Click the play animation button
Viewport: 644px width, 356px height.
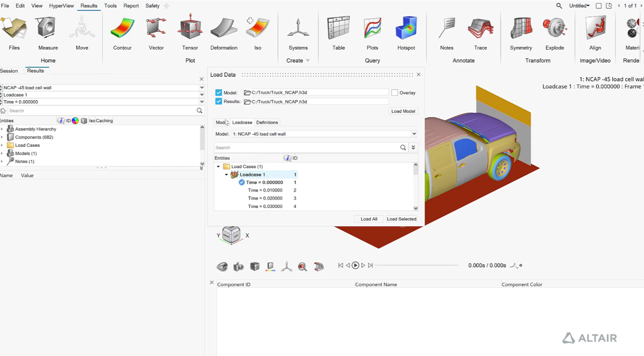click(x=355, y=265)
